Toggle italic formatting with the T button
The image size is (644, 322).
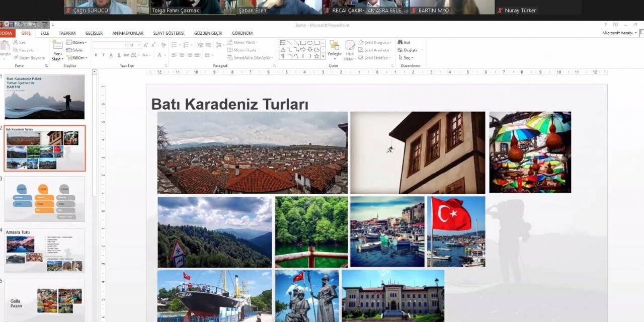(x=104, y=54)
